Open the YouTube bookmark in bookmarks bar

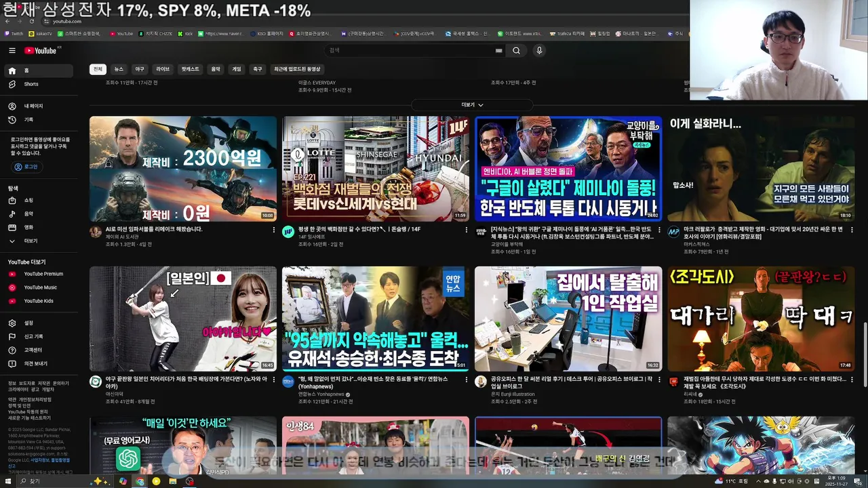(121, 33)
